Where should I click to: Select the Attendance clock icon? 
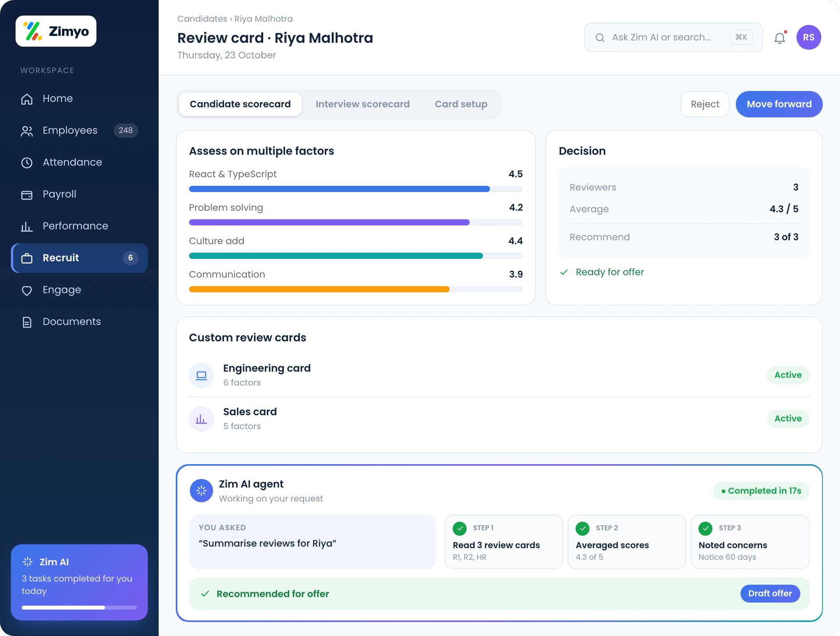click(27, 162)
